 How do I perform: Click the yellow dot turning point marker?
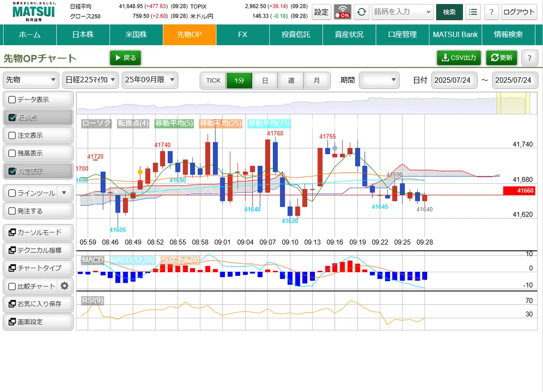(140, 172)
